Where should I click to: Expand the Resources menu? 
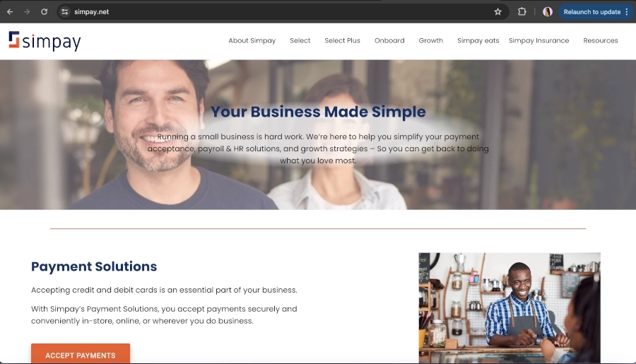point(600,40)
